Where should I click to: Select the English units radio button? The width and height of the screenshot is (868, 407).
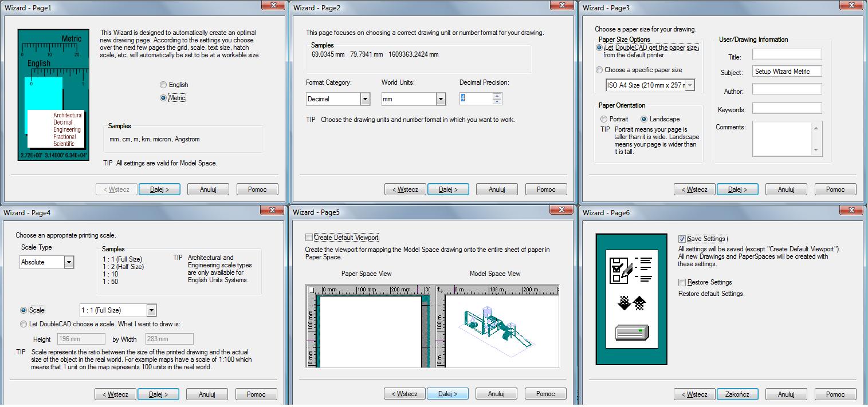click(x=164, y=85)
